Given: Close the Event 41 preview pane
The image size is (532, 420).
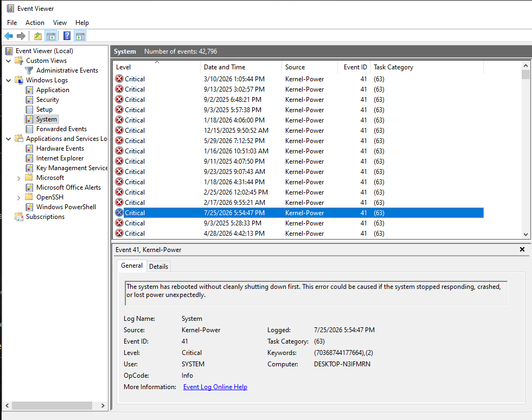Looking at the screenshot, I should pyautogui.click(x=522, y=249).
